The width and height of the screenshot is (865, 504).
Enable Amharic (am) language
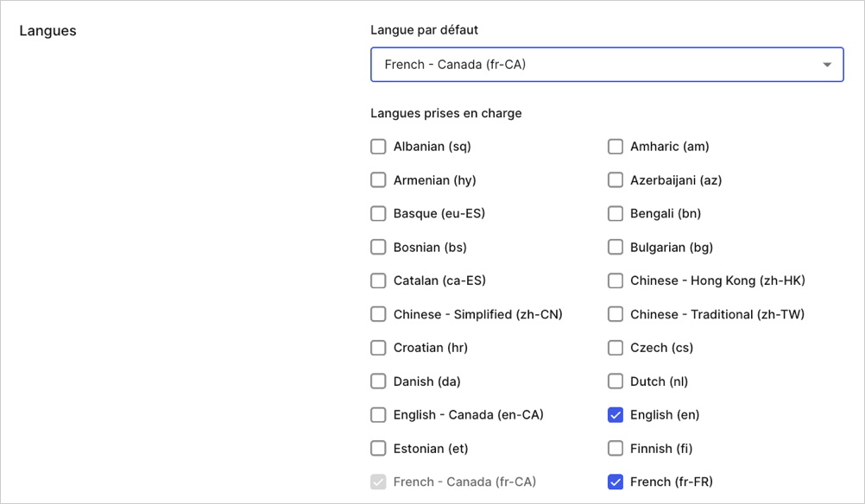click(x=616, y=147)
